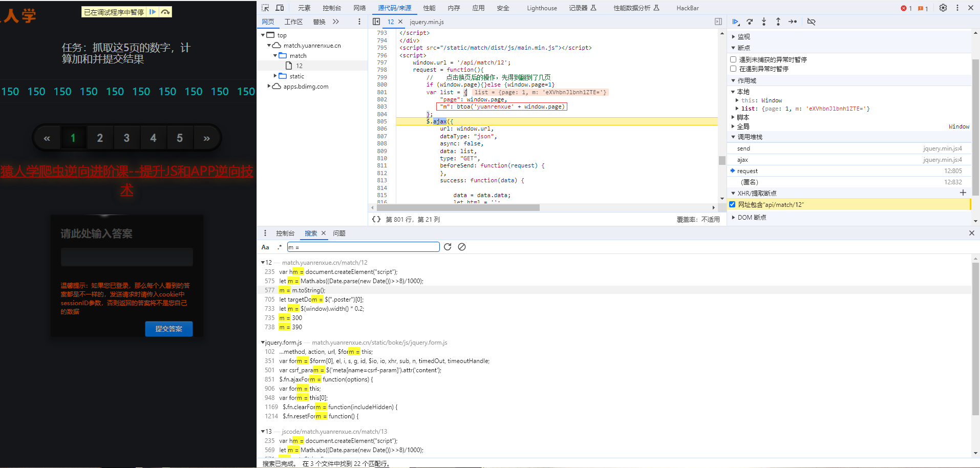Collapse match.yuanrenxue.cn domain node
This screenshot has height=468, width=980.
pyautogui.click(x=269, y=45)
